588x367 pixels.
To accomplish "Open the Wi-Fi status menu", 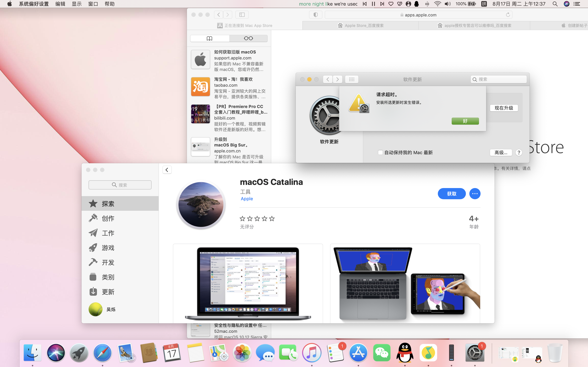I will [437, 4].
